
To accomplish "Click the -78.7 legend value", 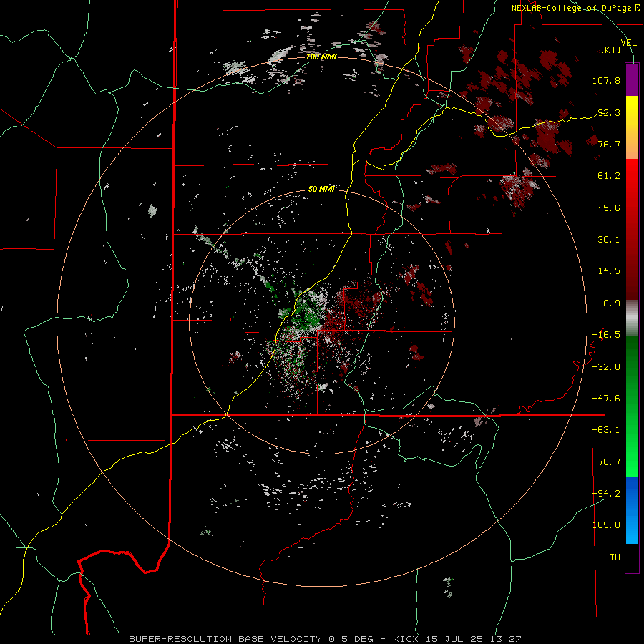I will coord(606,462).
